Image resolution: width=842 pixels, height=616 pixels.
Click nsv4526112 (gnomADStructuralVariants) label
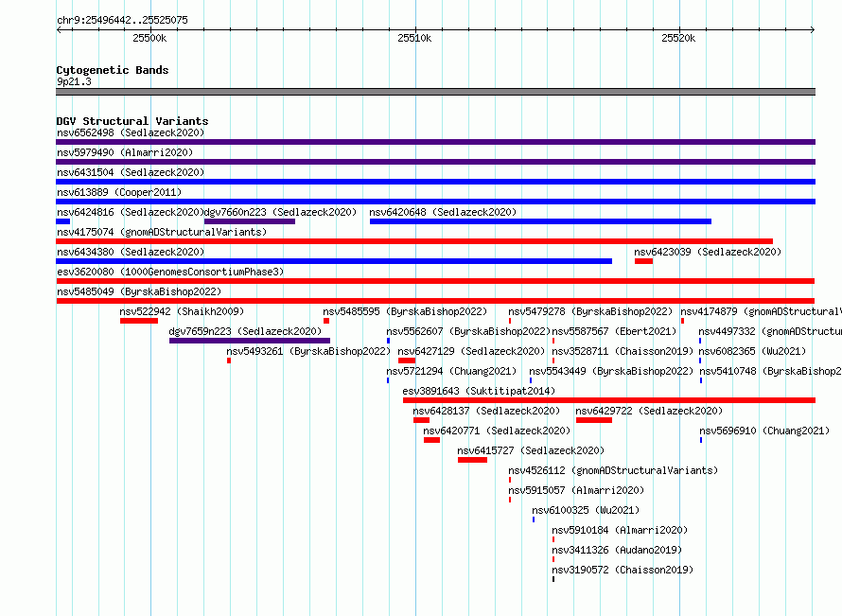(x=613, y=470)
